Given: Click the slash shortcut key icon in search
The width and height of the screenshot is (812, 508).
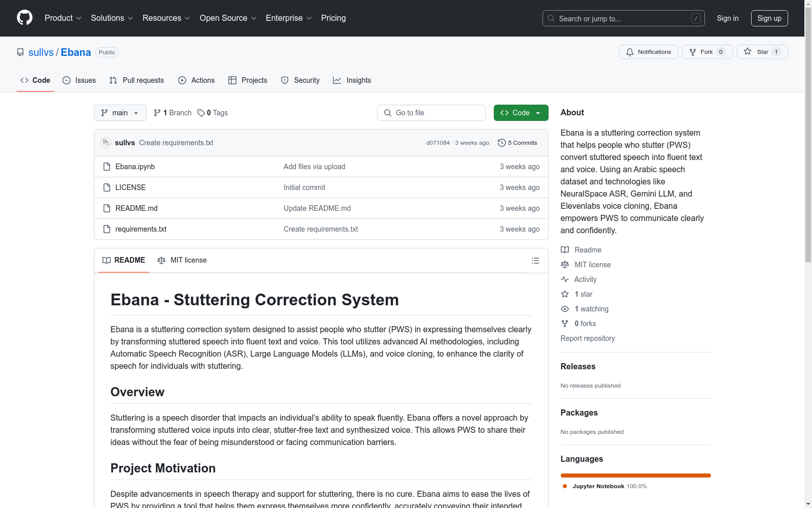Looking at the screenshot, I should pyautogui.click(x=696, y=18).
